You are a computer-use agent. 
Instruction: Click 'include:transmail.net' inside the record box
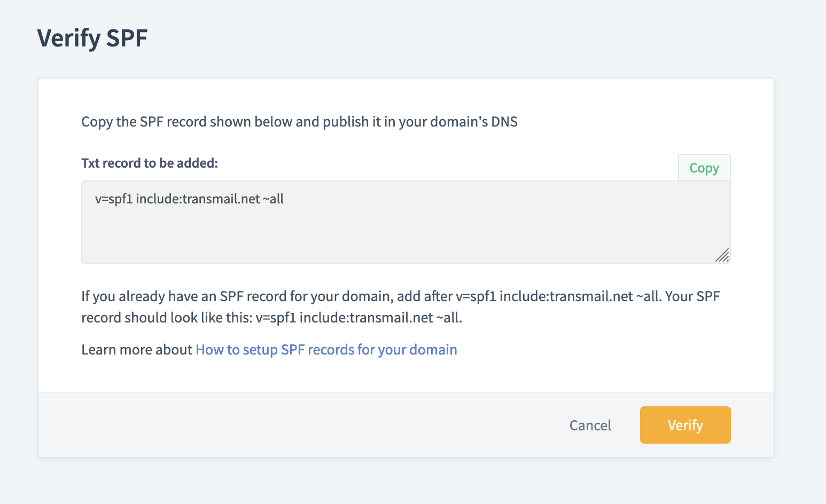coord(198,199)
